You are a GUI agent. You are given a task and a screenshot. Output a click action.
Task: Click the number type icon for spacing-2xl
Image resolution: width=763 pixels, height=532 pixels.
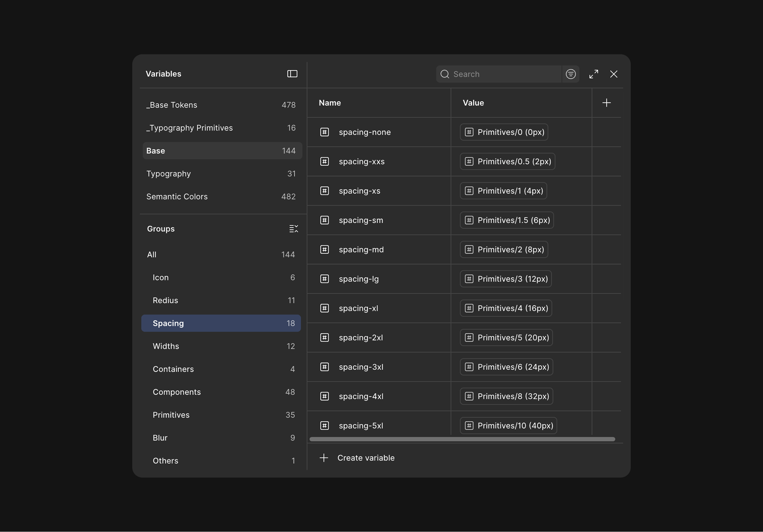pos(324,338)
